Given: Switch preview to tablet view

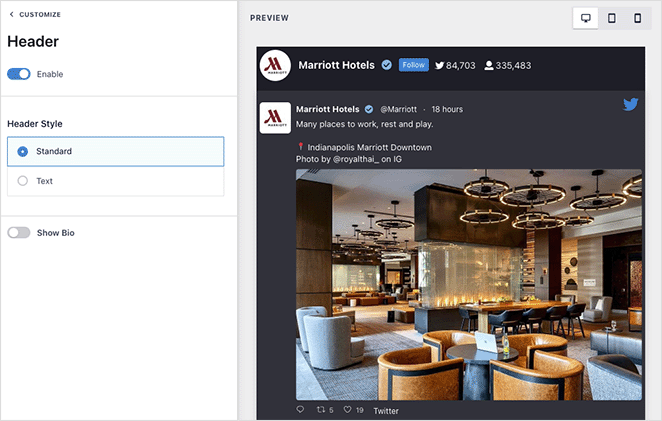Looking at the screenshot, I should [x=611, y=18].
